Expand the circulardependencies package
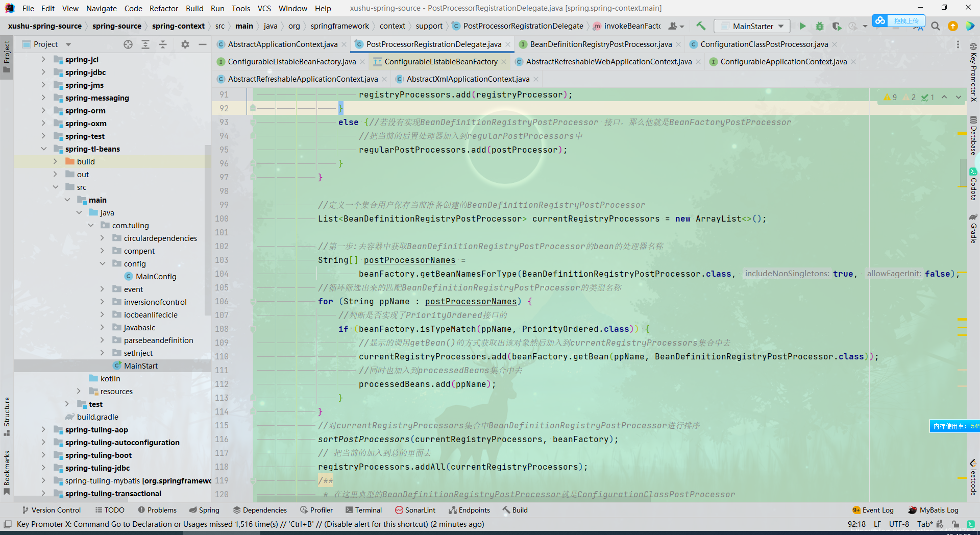This screenshot has width=980, height=535. coord(102,238)
